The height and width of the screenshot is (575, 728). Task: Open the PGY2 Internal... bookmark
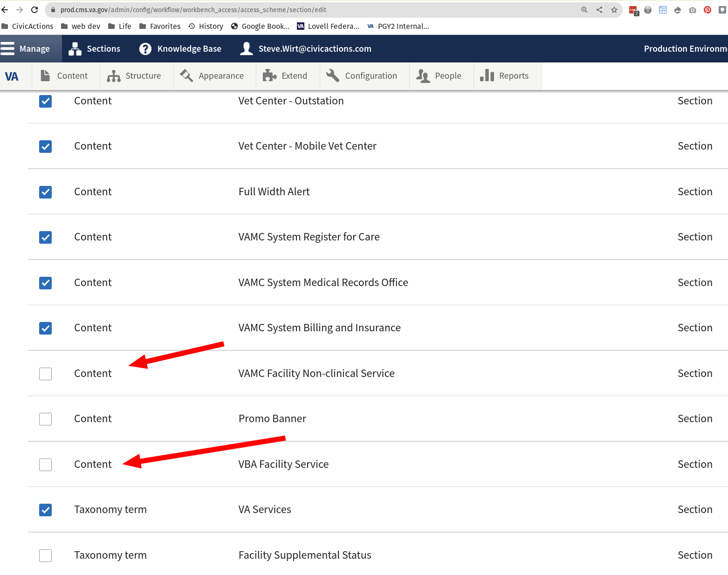point(398,27)
